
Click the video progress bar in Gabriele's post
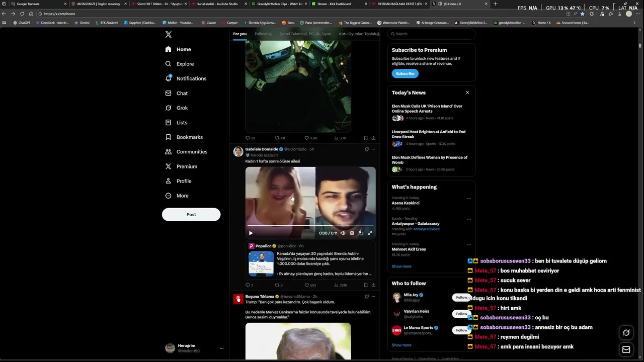click(x=310, y=226)
